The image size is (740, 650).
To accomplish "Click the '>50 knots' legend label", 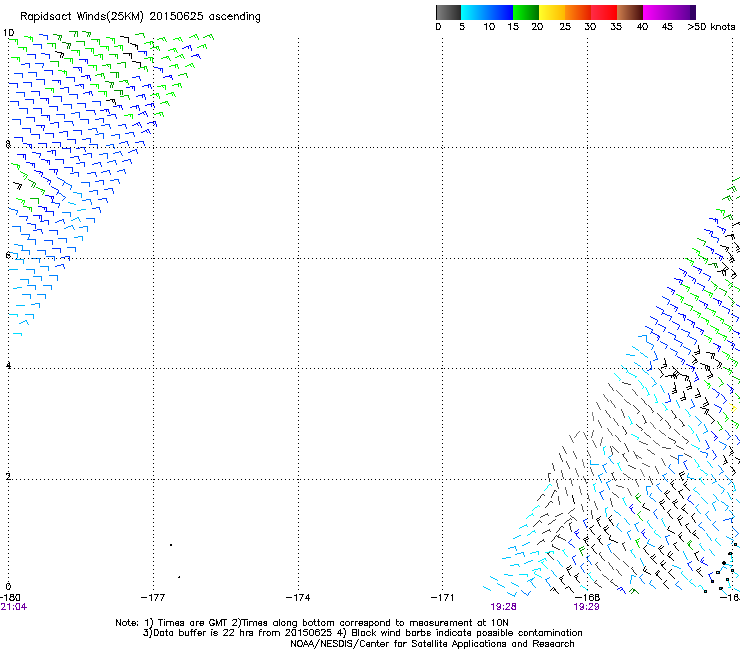I will pos(711,27).
